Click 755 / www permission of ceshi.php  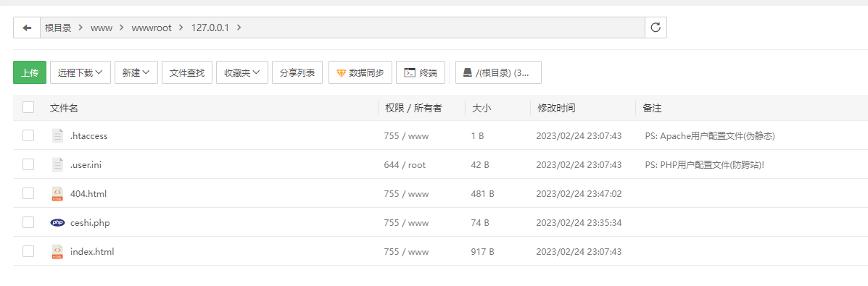[406, 222]
